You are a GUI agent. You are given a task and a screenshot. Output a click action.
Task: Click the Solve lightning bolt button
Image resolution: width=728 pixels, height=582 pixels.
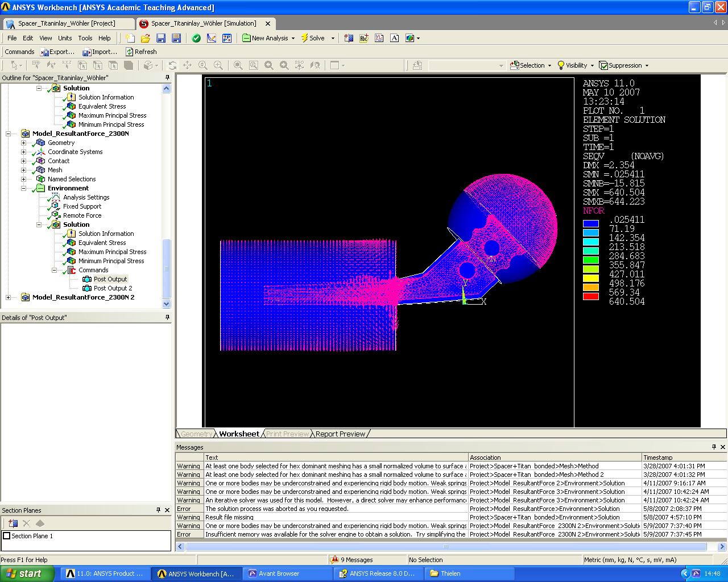[313, 38]
